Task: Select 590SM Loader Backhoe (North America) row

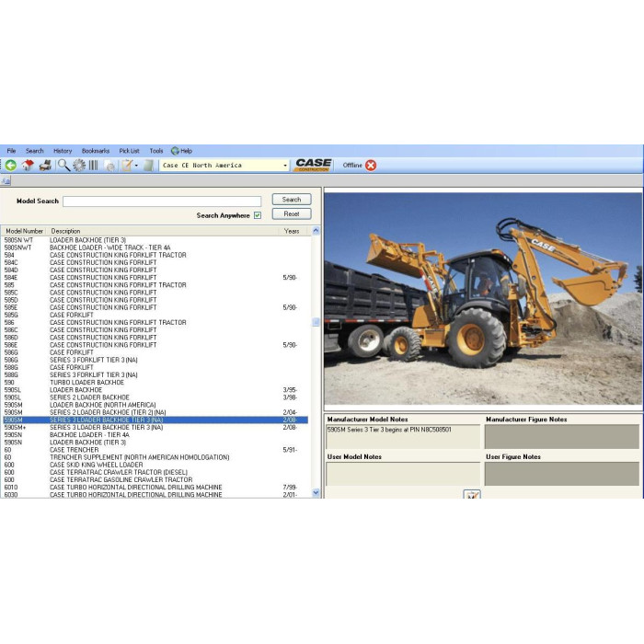Action: pos(155,405)
